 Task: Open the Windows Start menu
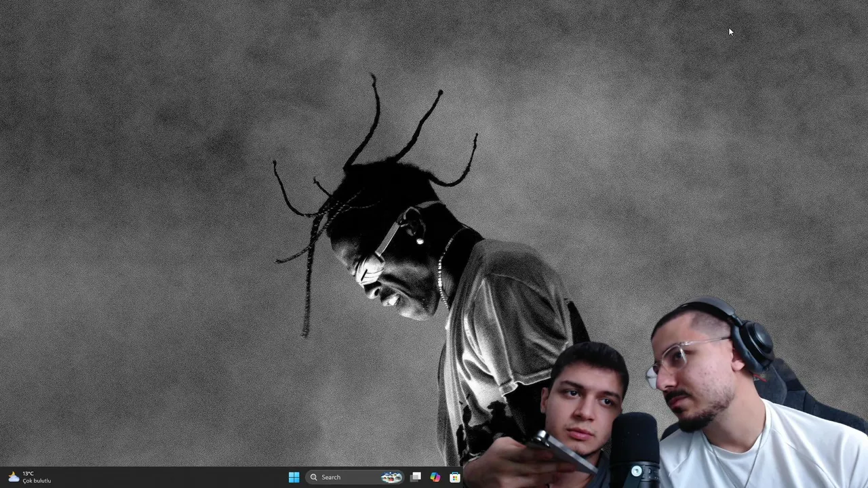coord(294,477)
